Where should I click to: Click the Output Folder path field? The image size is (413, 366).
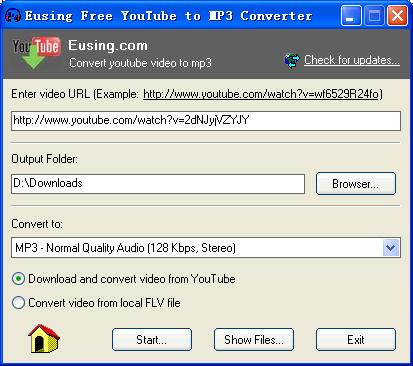[x=158, y=183]
